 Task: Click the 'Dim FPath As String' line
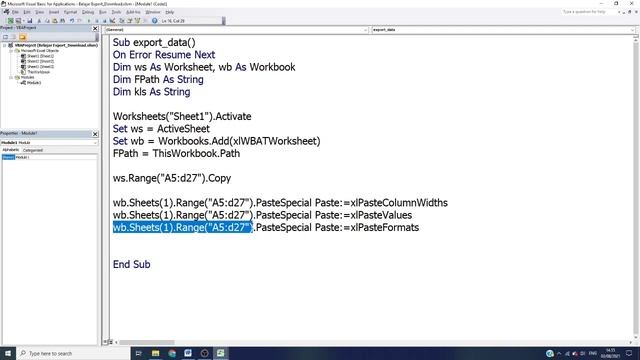click(158, 79)
